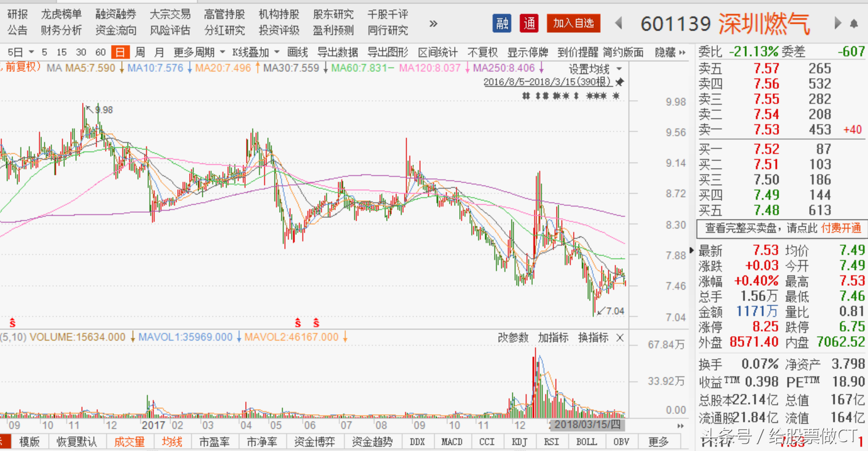Open the 融资融券 menu
The image size is (868, 451).
click(x=116, y=14)
